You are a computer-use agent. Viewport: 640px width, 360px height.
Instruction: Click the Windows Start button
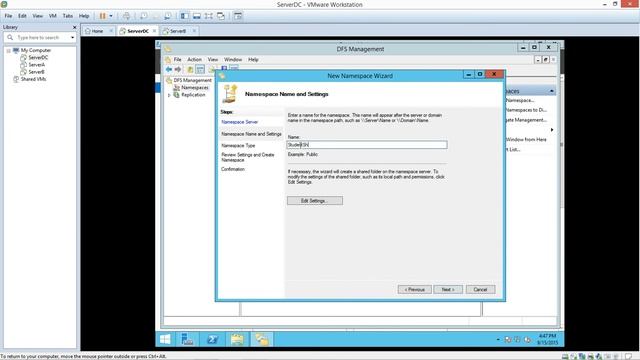click(x=165, y=340)
